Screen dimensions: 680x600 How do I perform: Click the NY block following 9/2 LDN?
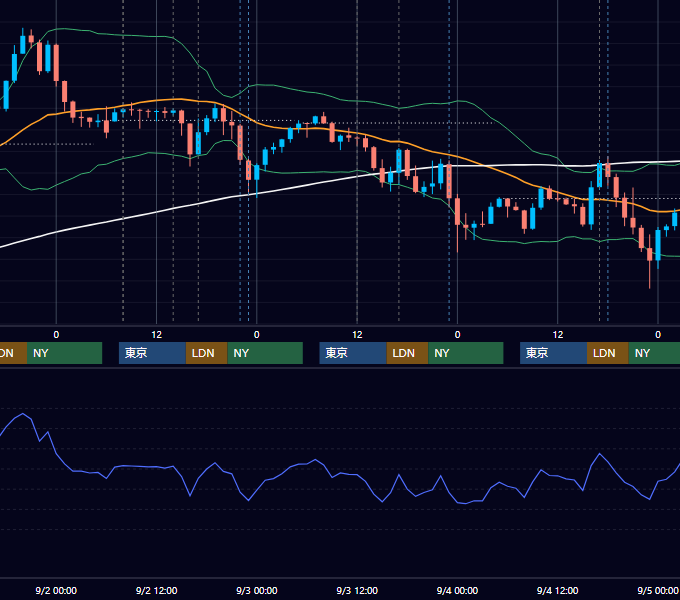coord(265,353)
